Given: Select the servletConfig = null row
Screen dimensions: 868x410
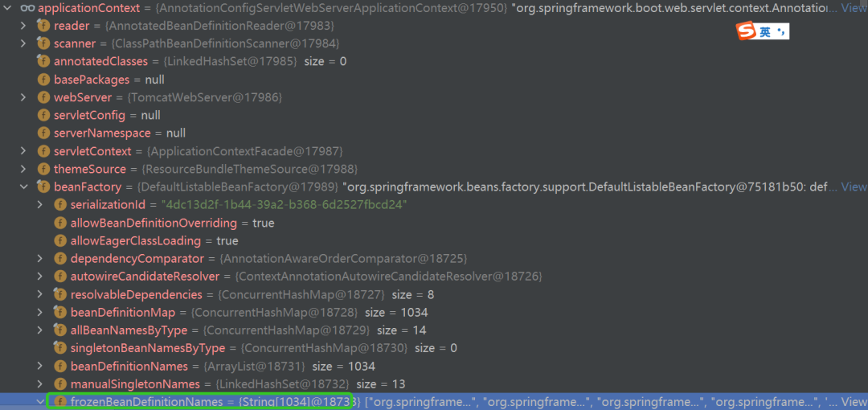Looking at the screenshot, I should (434, 115).
